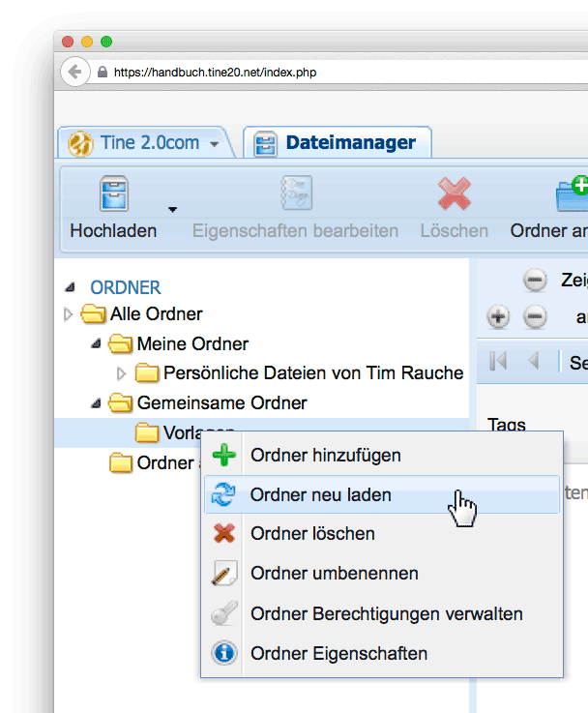Click the Ordner anlegen folder icon
588x713 pixels.
(x=573, y=193)
